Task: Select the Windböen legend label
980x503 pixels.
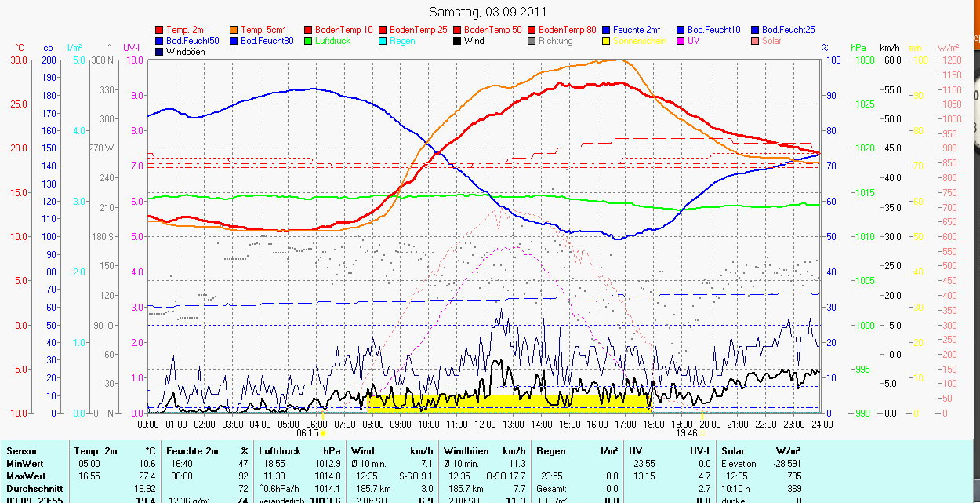Action: (x=184, y=51)
